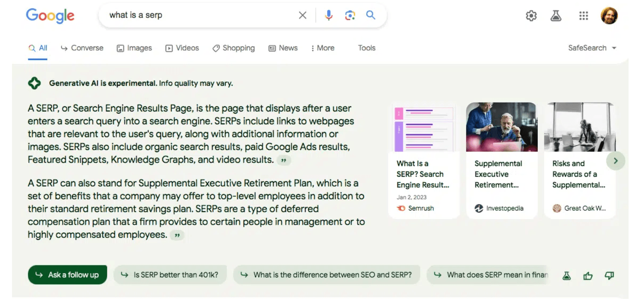Open 'What Is a SERP?' Semrush card title
Viewport: 644px width, 307px height.
pos(423,174)
